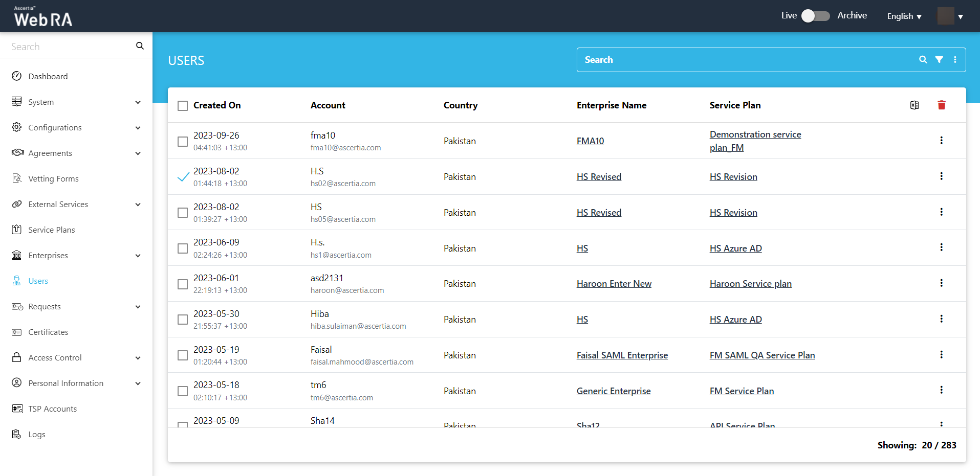Click the Vetting Forms document icon

coord(17,178)
